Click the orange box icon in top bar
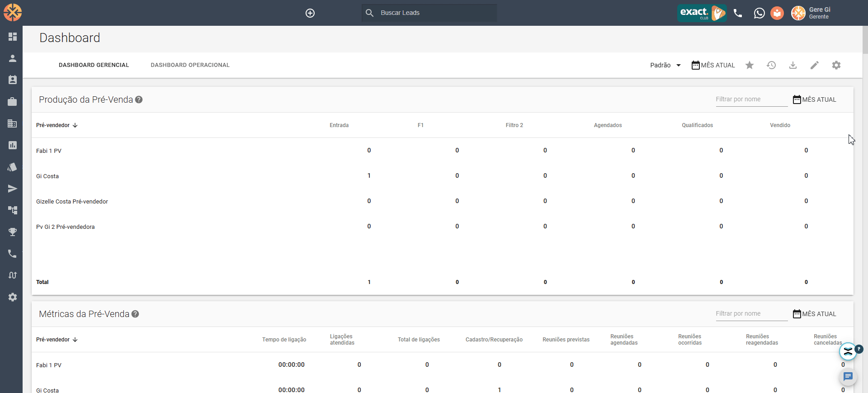The height and width of the screenshot is (393, 868). point(777,13)
